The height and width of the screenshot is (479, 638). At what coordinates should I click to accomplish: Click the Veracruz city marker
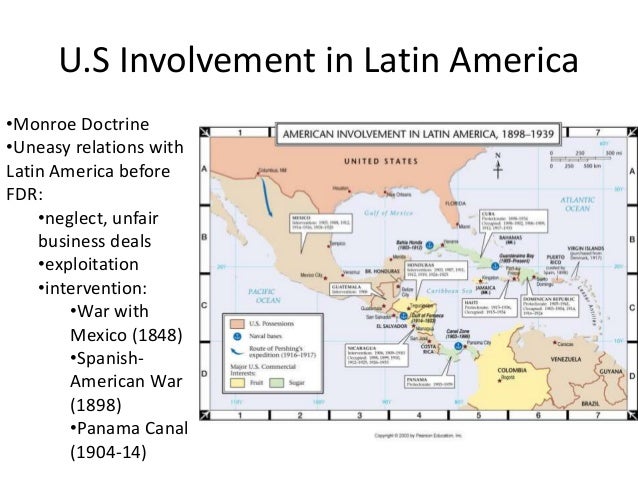pyautogui.click(x=341, y=274)
